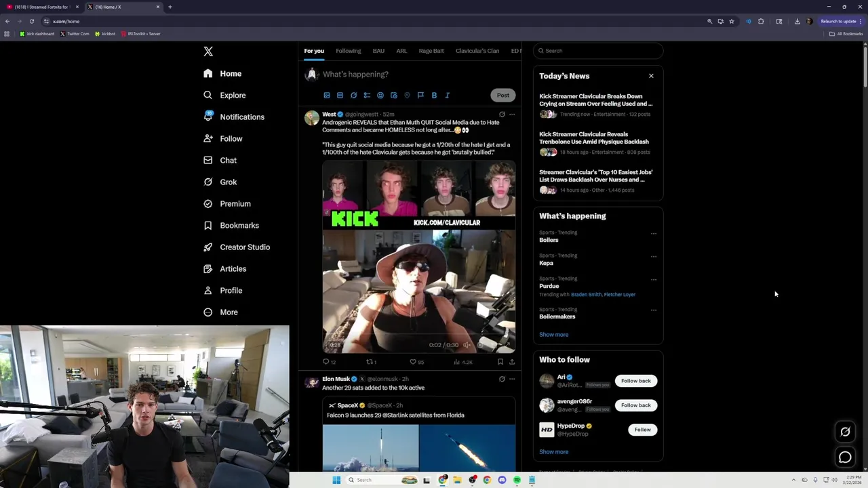This screenshot has width=868, height=488.
Task: Schedule the post with calendar icon
Action: point(394,96)
